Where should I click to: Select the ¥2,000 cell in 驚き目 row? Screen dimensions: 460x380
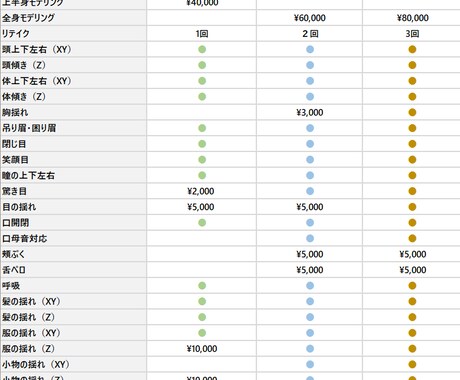(x=201, y=191)
